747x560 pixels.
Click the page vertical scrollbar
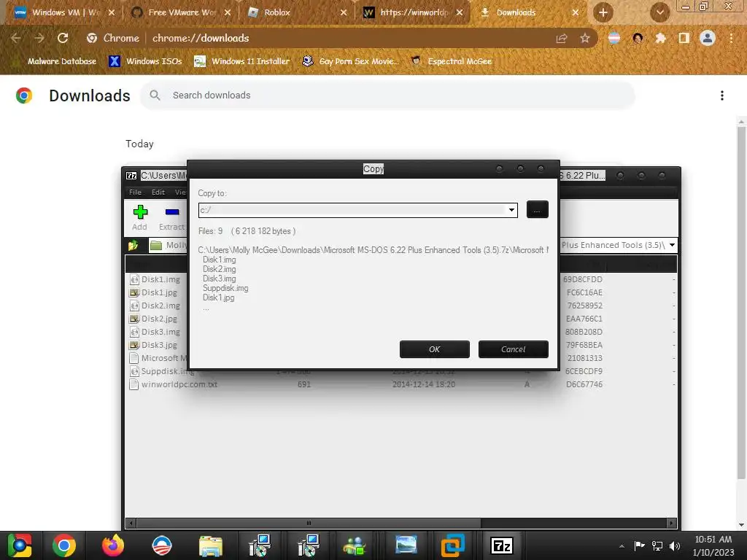[x=741, y=303]
